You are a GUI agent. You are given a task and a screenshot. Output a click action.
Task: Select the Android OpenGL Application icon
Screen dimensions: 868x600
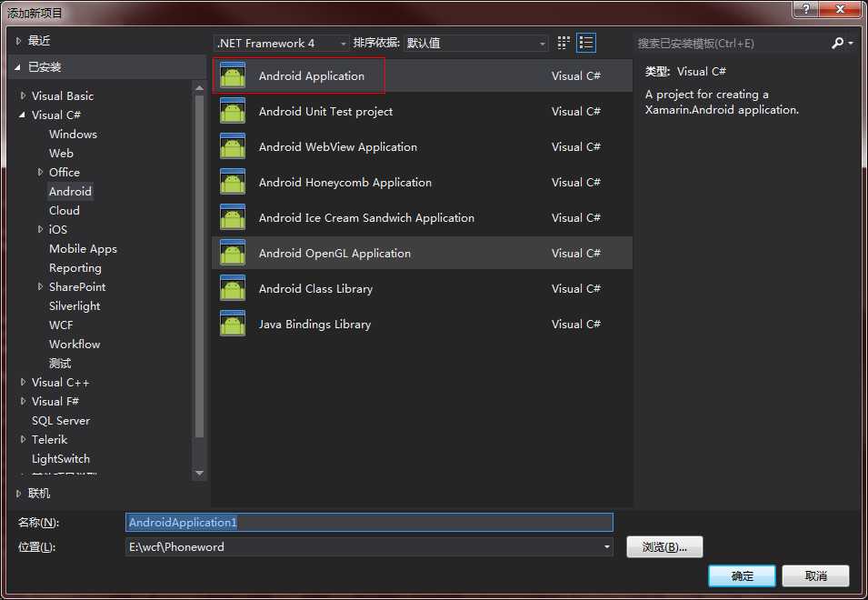[233, 253]
